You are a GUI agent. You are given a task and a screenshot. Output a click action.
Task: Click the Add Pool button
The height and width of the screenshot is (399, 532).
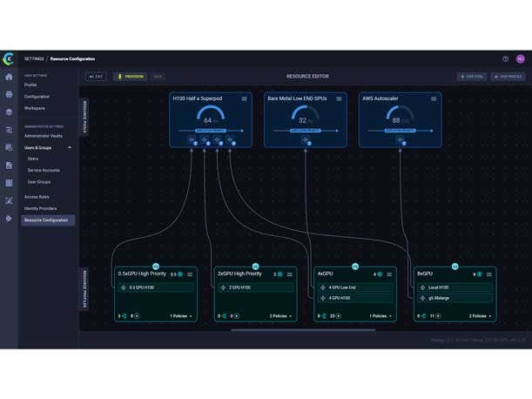pos(472,77)
